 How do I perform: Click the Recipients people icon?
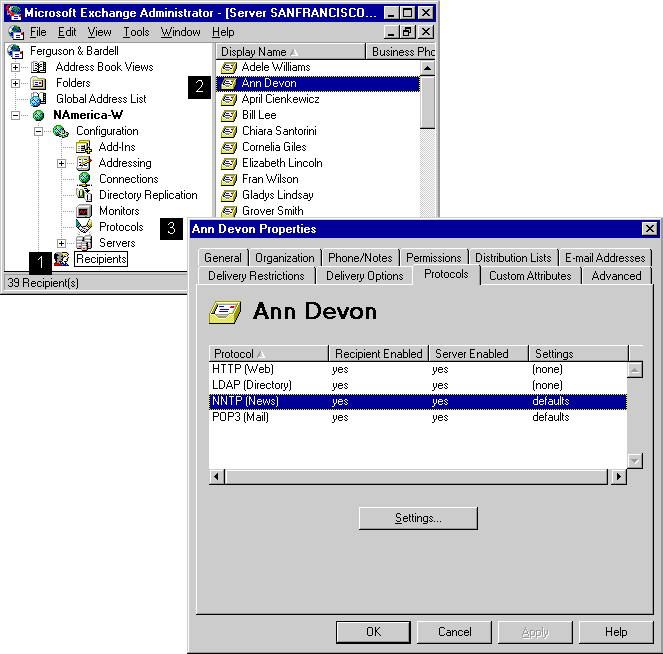point(62,259)
